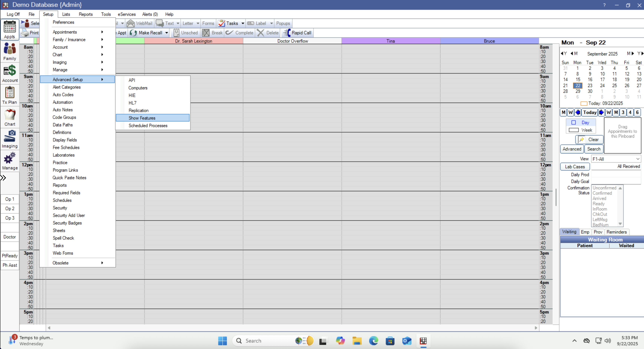Select Unconfirmed in Confirmation Status list
644x349 pixels.
pyautogui.click(x=604, y=188)
